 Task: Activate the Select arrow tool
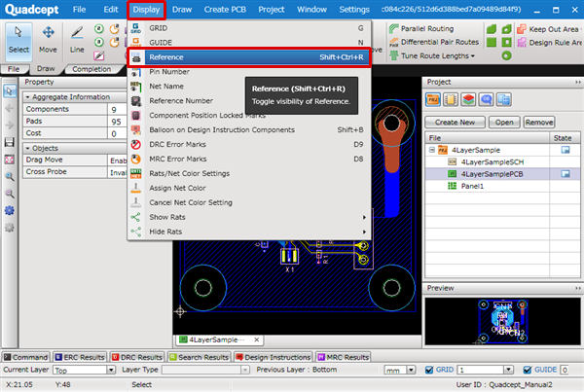(18, 40)
